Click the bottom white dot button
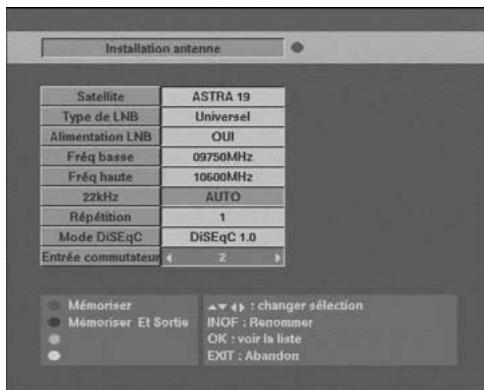 54,356
